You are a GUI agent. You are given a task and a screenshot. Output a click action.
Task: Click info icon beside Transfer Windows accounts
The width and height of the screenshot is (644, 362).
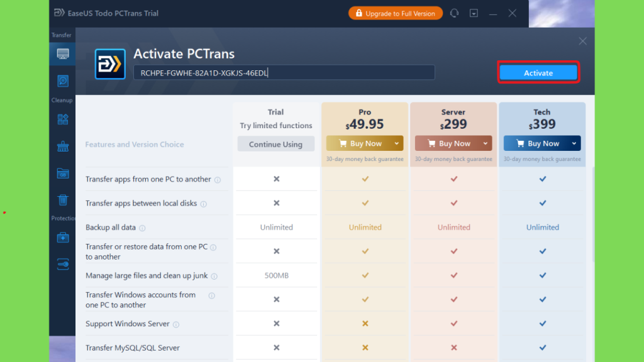(x=211, y=295)
